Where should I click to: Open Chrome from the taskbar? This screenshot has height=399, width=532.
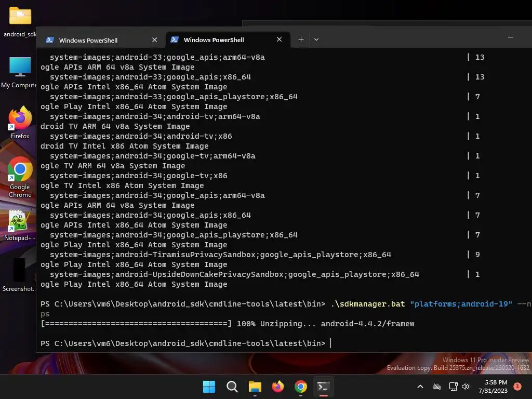301,387
